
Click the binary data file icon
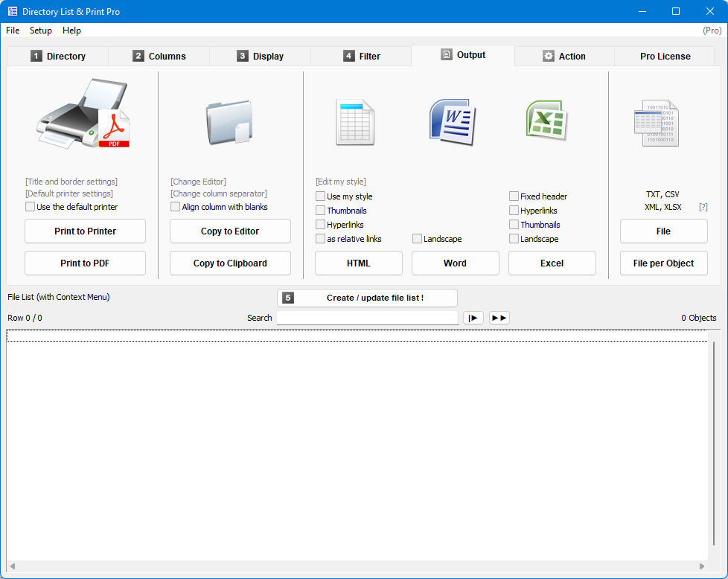pyautogui.click(x=656, y=123)
